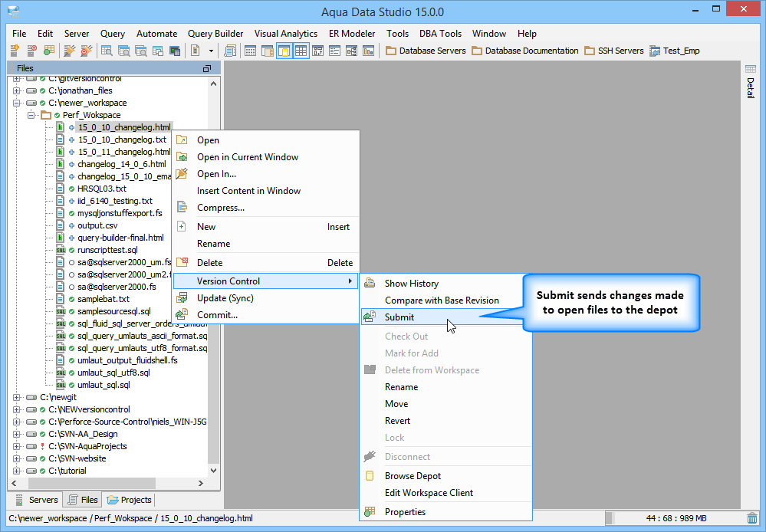
Task: Select the runscripttest.sql file
Action: 107,250
